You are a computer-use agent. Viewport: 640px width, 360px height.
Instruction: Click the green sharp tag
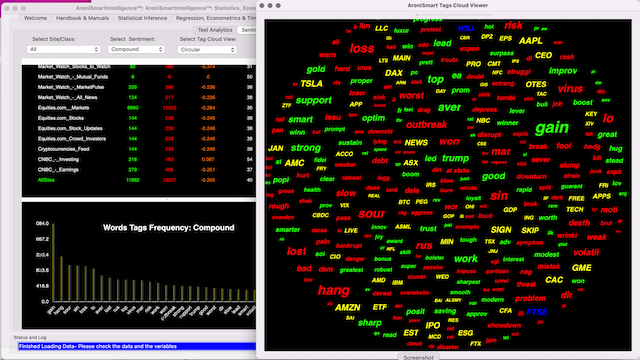click(x=369, y=323)
